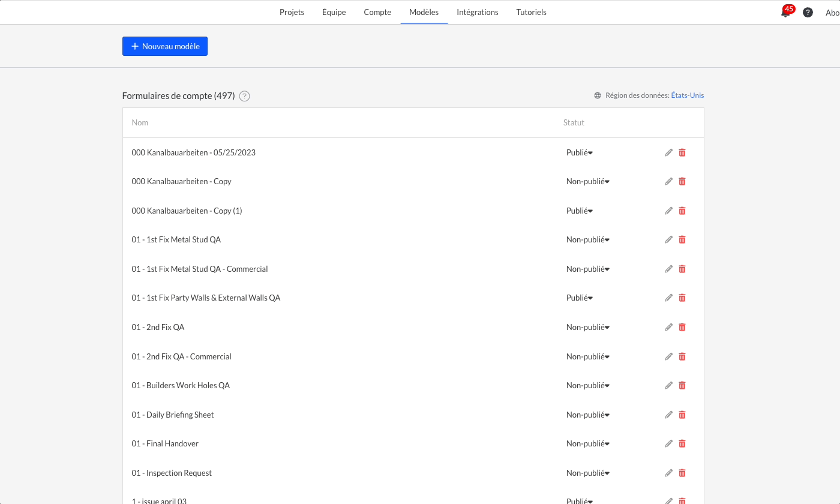Edit the 000 Kanalbauarbeiten - Copy template
840x504 pixels.
(668, 181)
